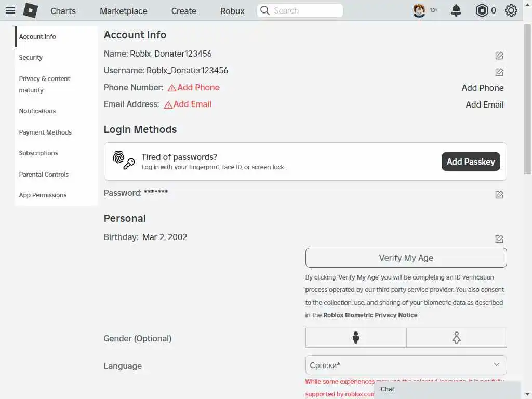
Task: Edit the display Name field icon
Action: tap(499, 55)
